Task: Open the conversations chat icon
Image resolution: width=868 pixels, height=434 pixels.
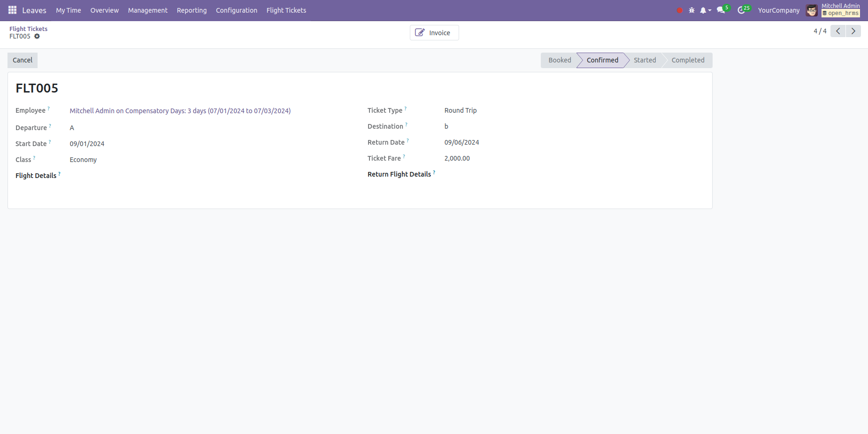Action: tap(721, 10)
